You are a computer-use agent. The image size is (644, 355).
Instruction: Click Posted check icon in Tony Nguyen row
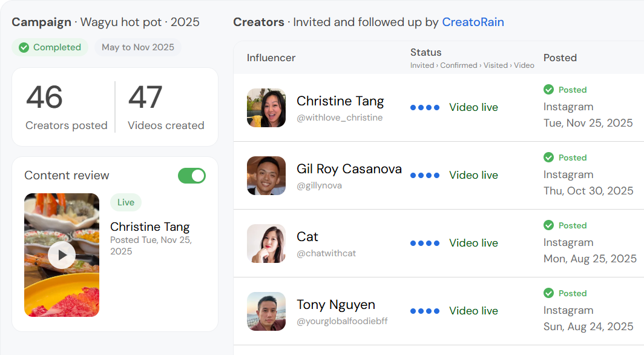point(549,293)
